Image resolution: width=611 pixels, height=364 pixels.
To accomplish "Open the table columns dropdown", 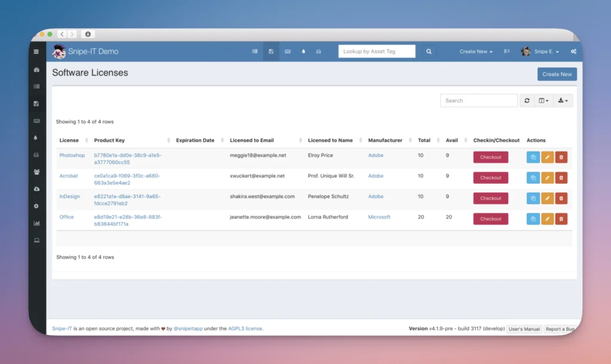I will 543,101.
